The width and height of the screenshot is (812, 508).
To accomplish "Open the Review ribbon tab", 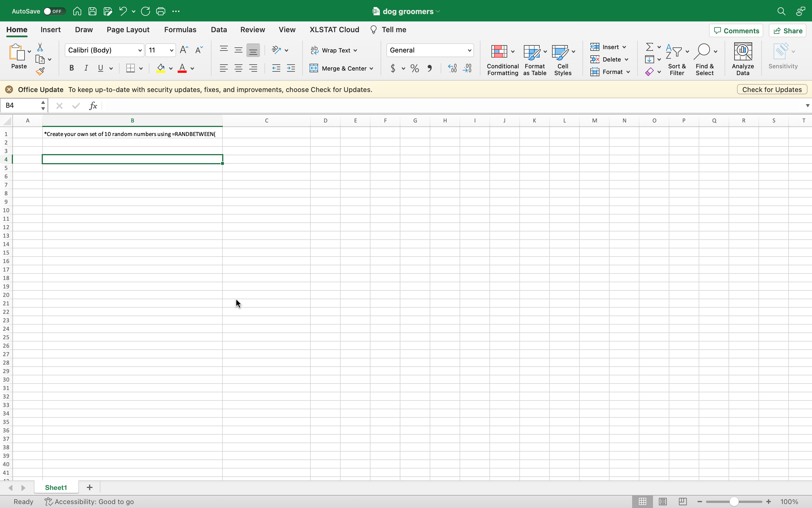I will (x=253, y=30).
